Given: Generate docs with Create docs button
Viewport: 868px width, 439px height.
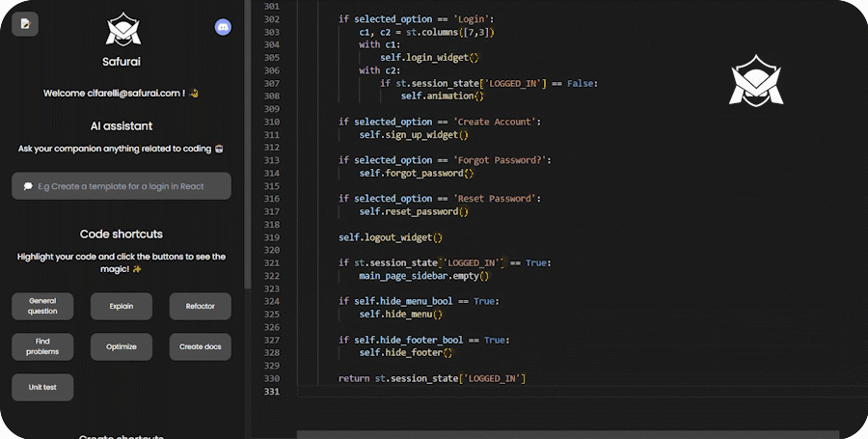Looking at the screenshot, I should pos(200,346).
